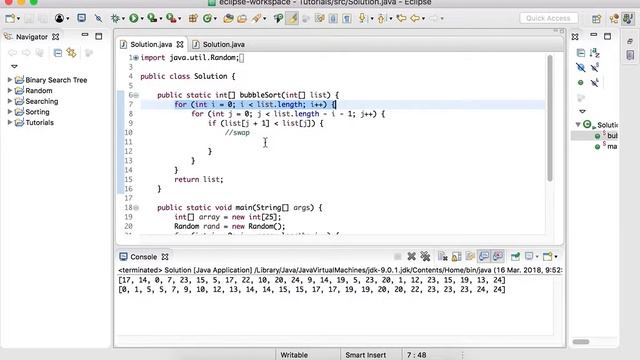Select the Tutorials project in Navigator
This screenshot has width=640, height=360.
[x=39, y=122]
